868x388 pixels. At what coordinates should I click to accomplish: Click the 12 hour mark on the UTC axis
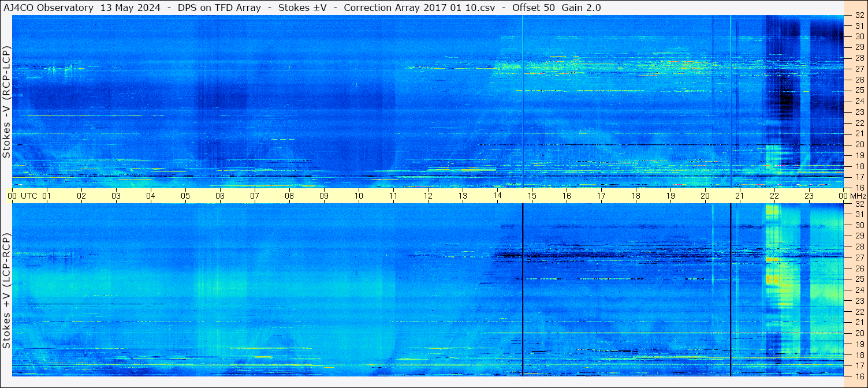[x=428, y=196]
